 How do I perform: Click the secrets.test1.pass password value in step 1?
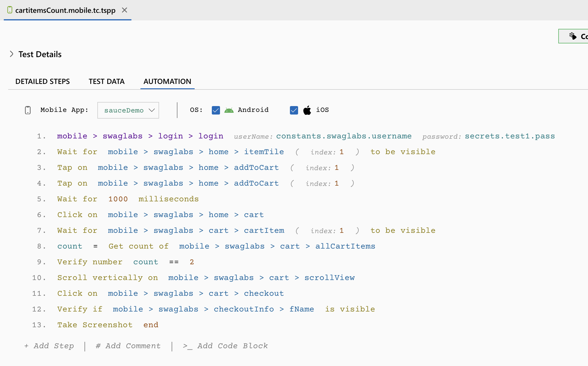click(510, 136)
